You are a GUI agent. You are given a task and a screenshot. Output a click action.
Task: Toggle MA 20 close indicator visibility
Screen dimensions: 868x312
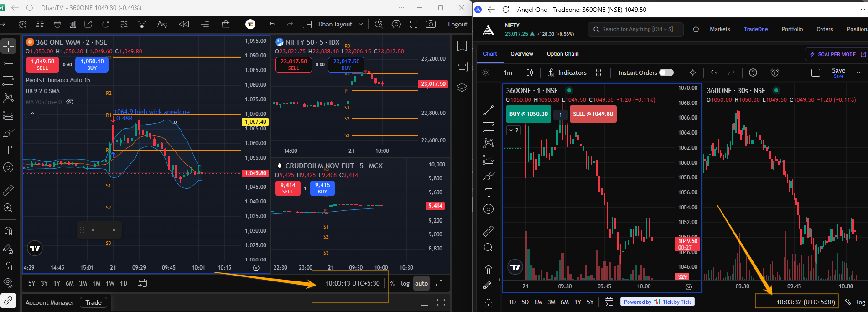click(x=70, y=102)
